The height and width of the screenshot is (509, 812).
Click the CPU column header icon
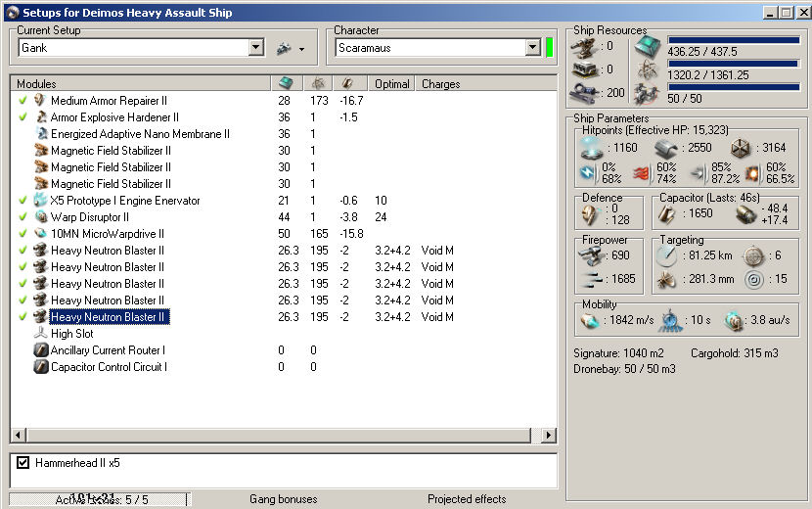click(x=287, y=83)
